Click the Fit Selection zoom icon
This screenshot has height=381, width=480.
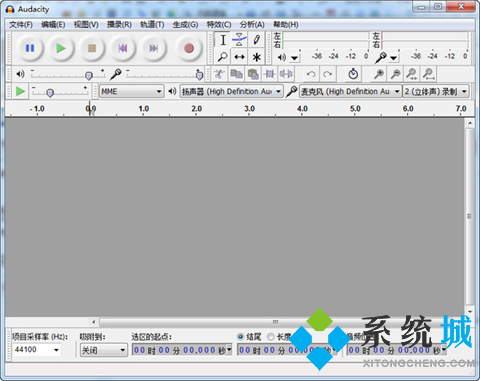(x=412, y=74)
